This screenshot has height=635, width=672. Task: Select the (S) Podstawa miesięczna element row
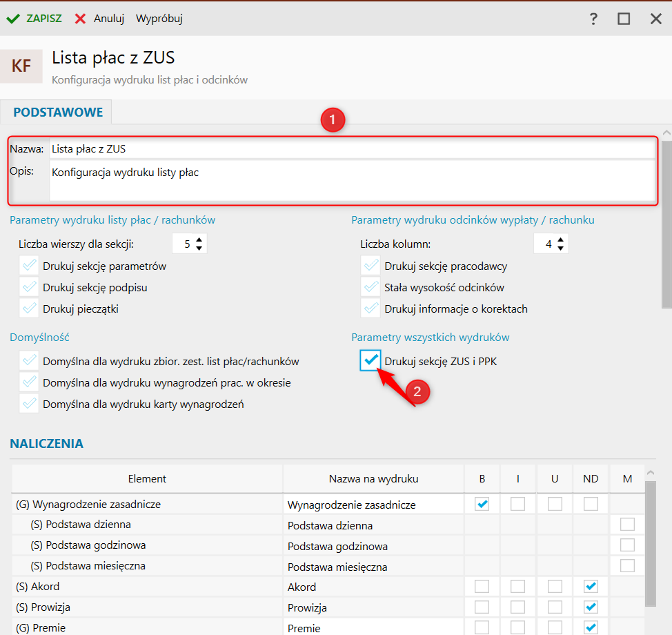point(147,565)
